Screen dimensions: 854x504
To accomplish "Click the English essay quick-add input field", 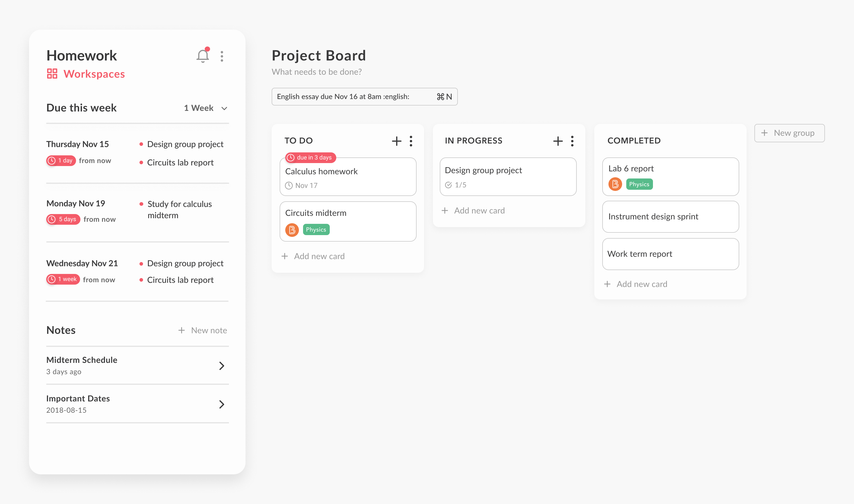I will (364, 96).
